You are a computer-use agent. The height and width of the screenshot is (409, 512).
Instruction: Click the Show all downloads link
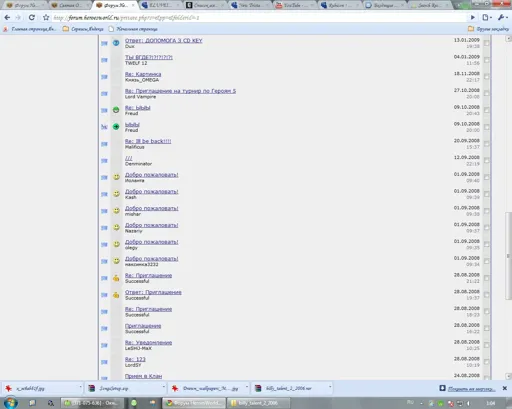click(471, 388)
